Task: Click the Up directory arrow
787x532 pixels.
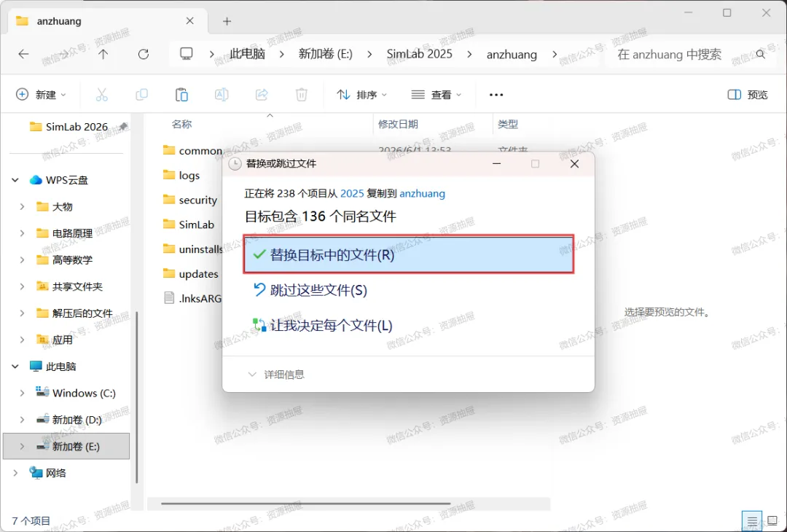Action: click(x=103, y=54)
